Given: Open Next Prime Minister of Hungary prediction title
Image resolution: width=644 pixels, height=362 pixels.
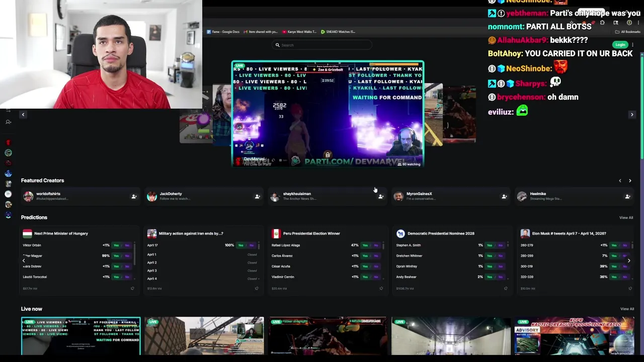Looking at the screenshot, I should pyautogui.click(x=61, y=233).
